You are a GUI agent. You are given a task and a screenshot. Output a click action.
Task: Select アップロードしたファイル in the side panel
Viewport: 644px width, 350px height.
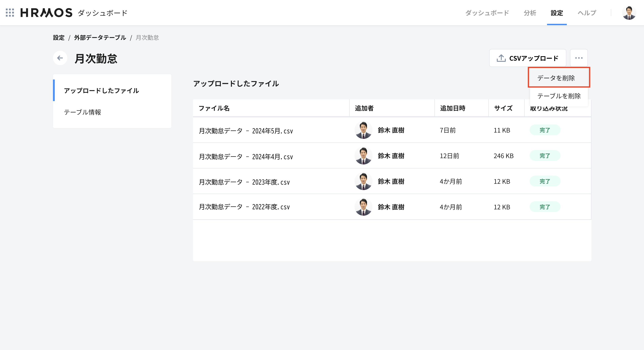point(101,91)
